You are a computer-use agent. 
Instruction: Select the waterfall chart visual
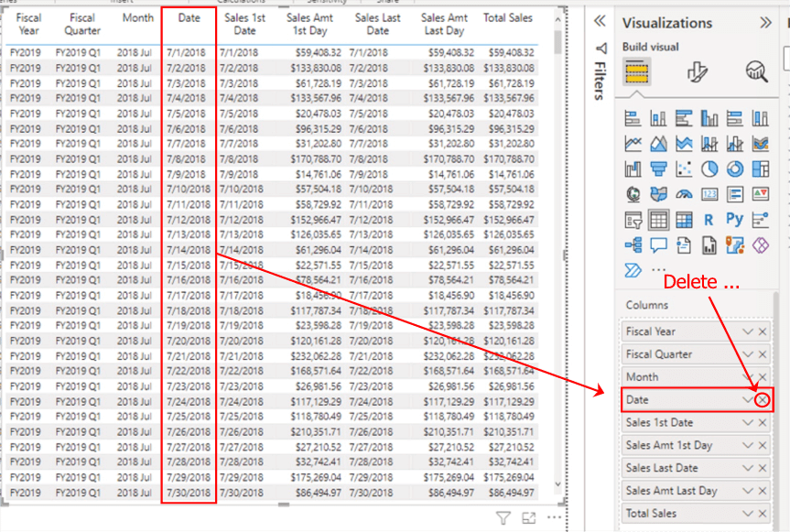coord(633,169)
